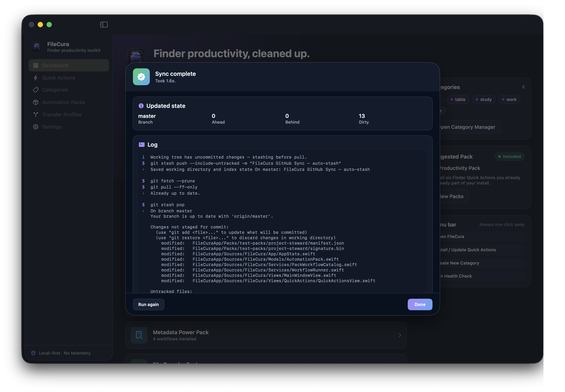
Task: Click the Automation Packs box icon
Action: [36, 102]
